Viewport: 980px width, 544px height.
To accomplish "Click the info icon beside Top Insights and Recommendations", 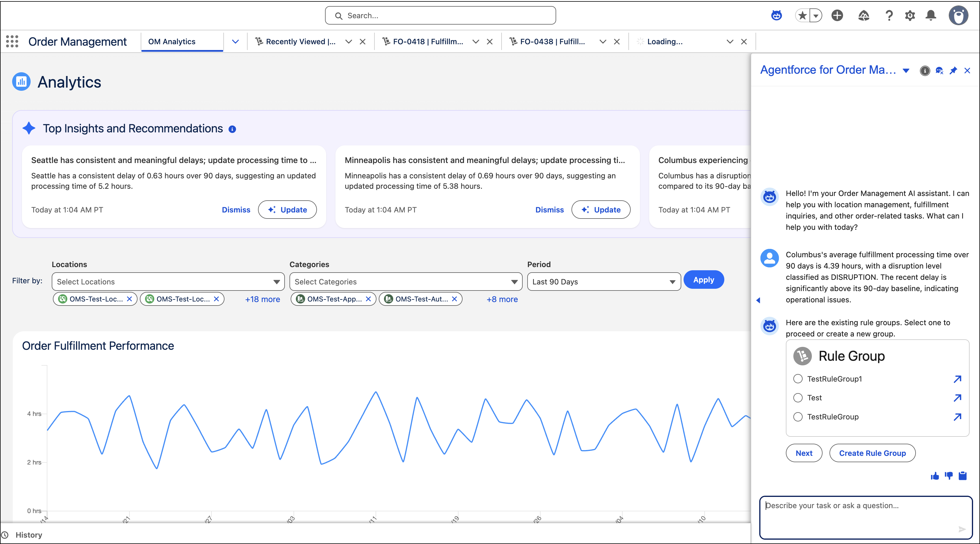I will tap(232, 129).
